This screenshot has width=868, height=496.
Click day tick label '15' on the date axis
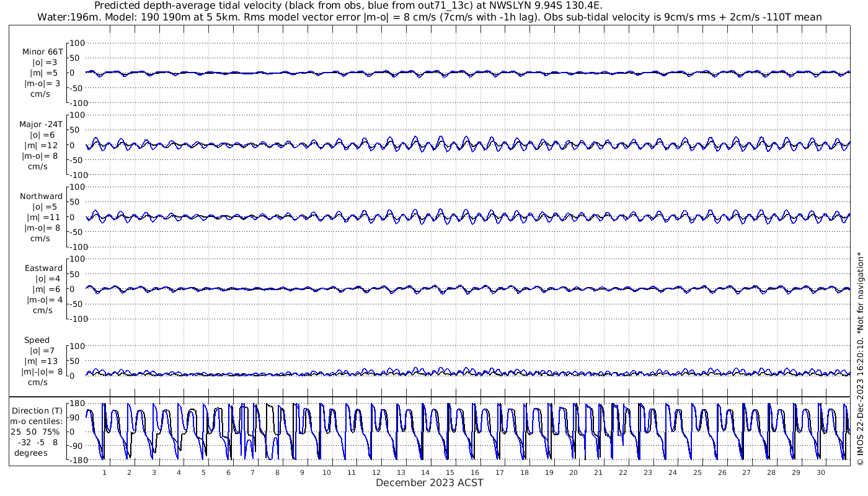pyautogui.click(x=450, y=472)
